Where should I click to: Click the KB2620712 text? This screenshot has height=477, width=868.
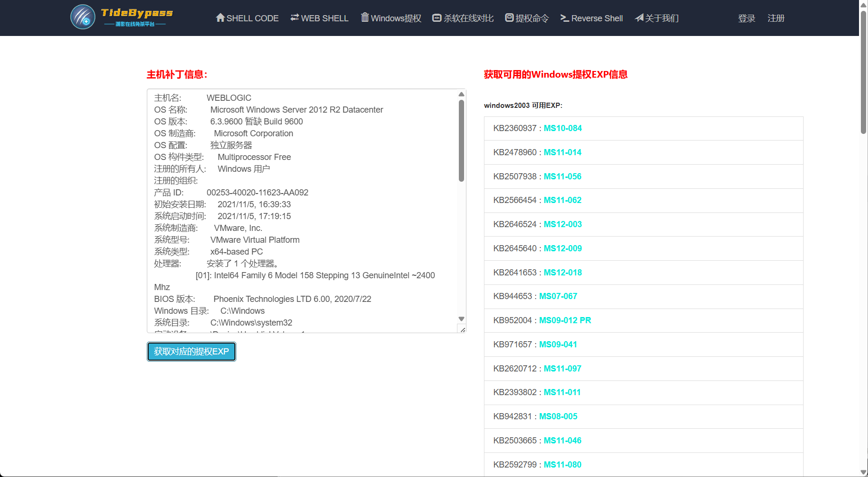515,369
